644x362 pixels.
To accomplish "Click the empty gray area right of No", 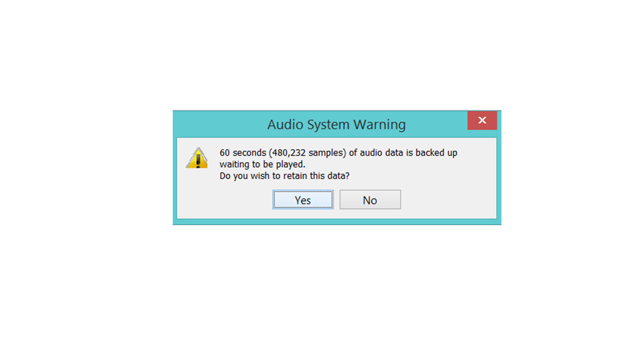I will (x=448, y=200).
